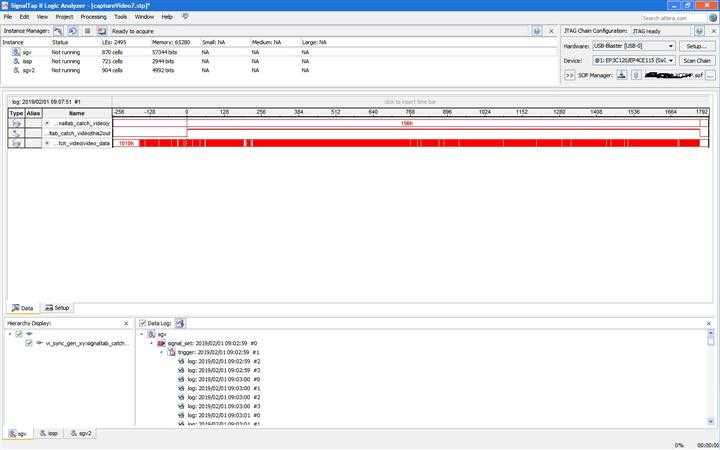Close the Hierarchy Display panel

tap(126, 324)
